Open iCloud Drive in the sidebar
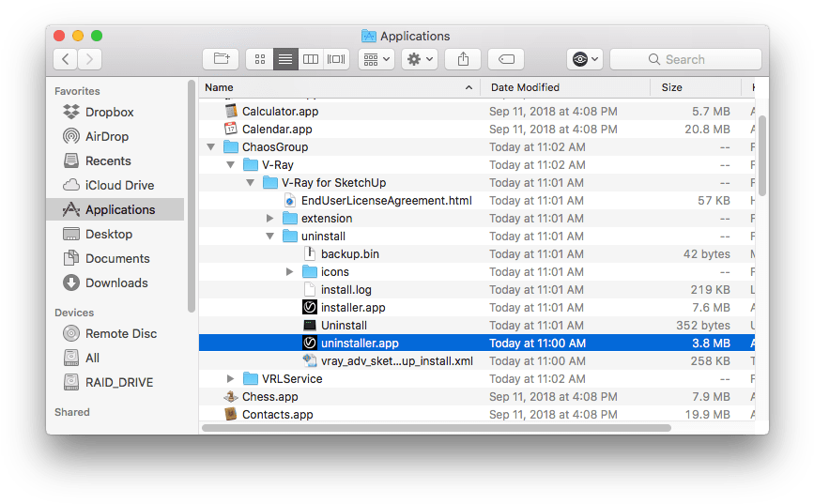Viewport: 814px width, 504px height. pos(119,185)
